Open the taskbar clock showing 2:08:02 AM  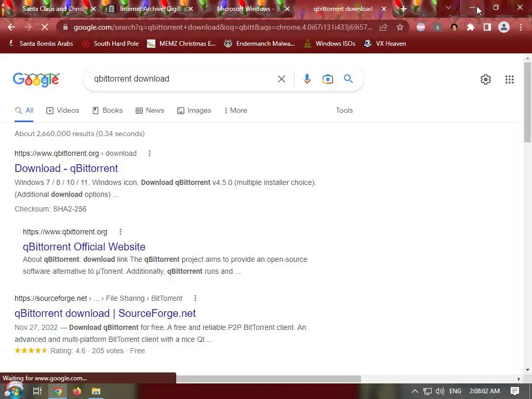(x=485, y=391)
